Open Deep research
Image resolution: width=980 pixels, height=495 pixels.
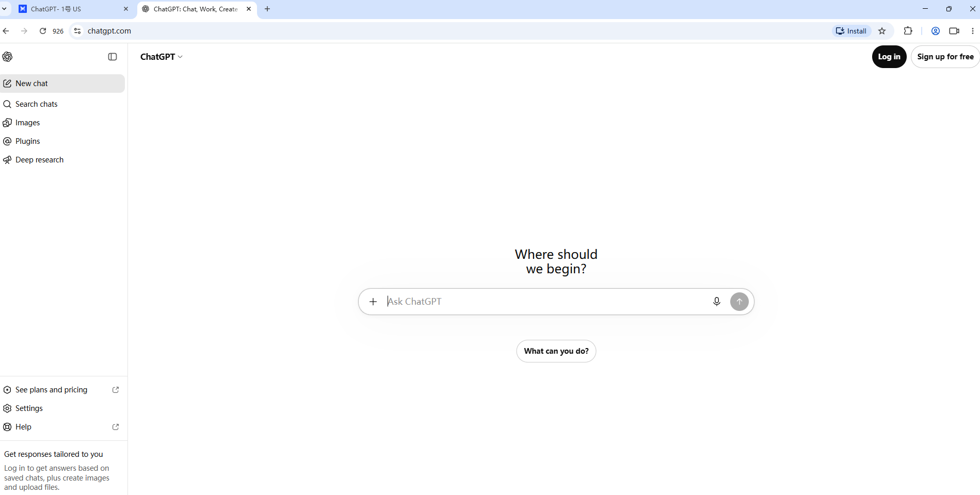click(62, 160)
